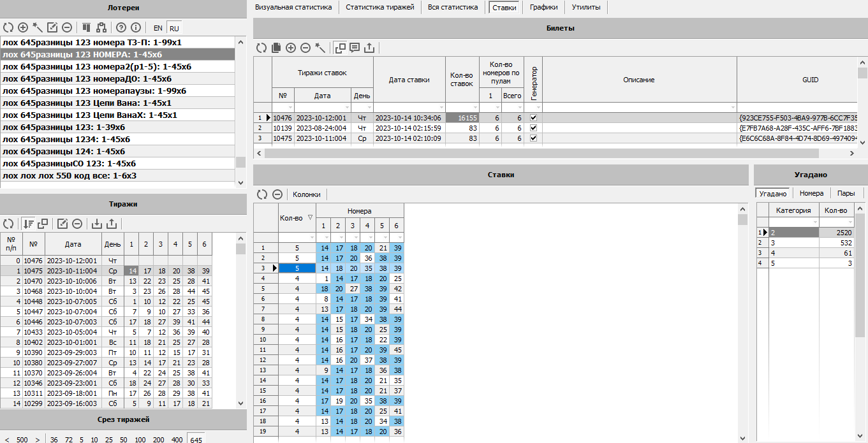
Task: Open filter dropdown under Категория column
Action: pos(814,222)
